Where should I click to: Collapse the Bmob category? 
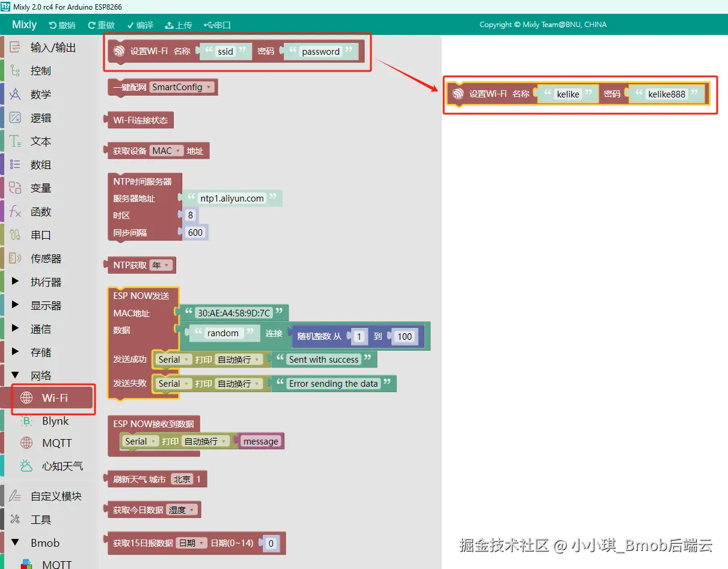point(36,543)
